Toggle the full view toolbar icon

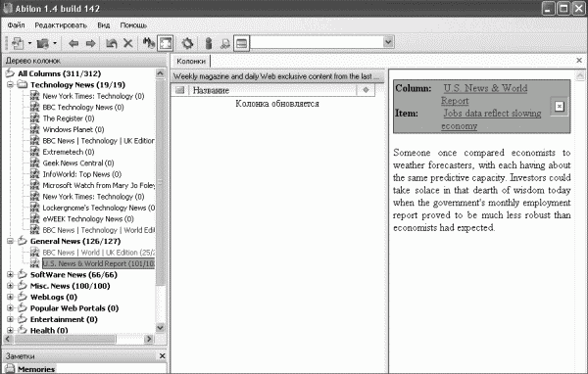[166, 43]
